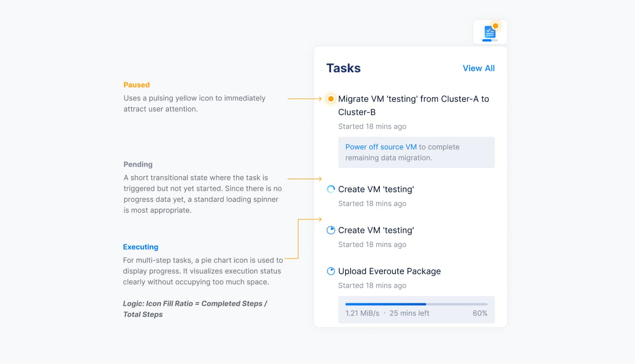This screenshot has width=635, height=364.
Task: Click the 25 mins left estimate
Action: click(409, 313)
